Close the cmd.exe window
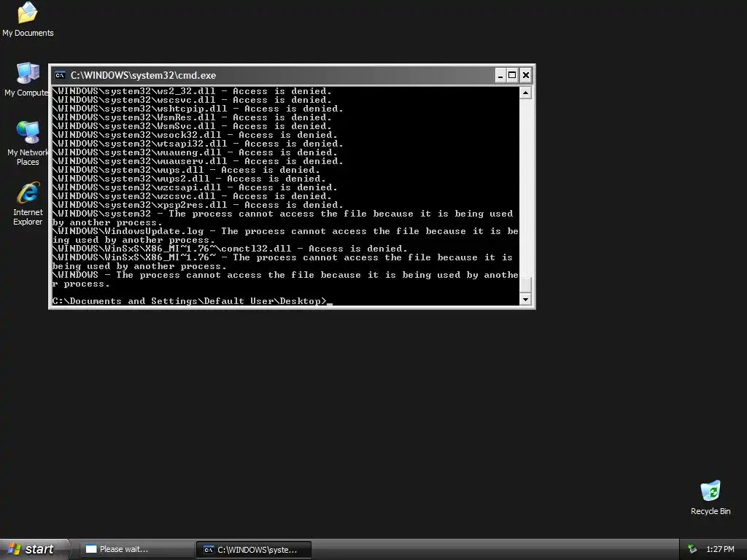This screenshot has width=747, height=560. 525,75
